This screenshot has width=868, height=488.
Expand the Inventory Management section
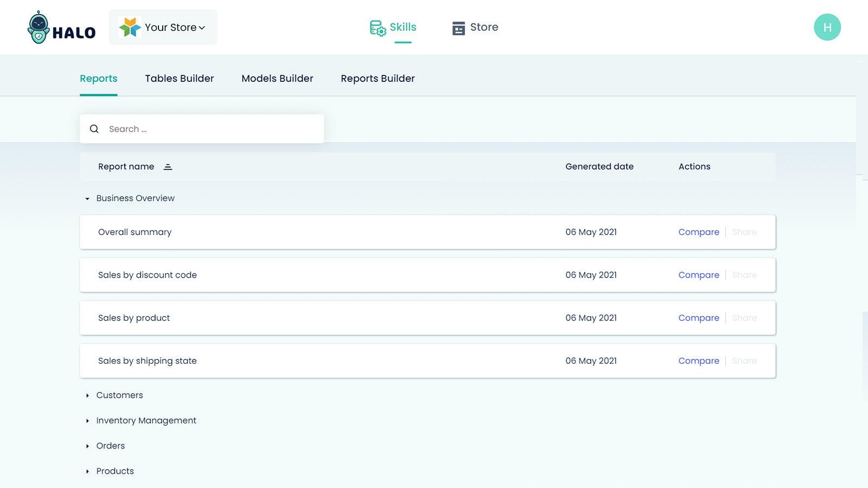pyautogui.click(x=88, y=421)
